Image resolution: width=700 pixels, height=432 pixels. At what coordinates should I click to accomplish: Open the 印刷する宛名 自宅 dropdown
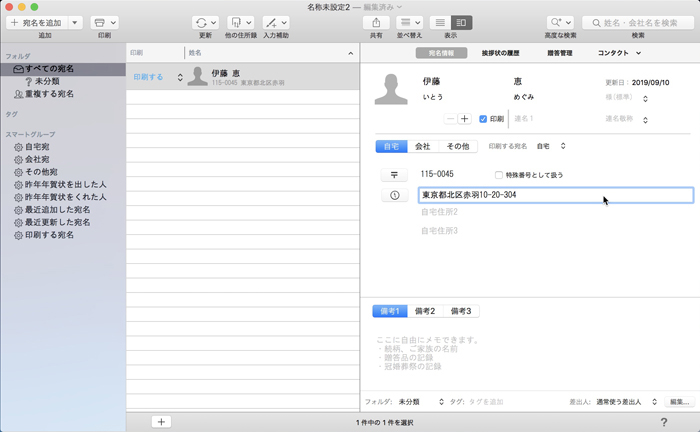click(x=552, y=146)
